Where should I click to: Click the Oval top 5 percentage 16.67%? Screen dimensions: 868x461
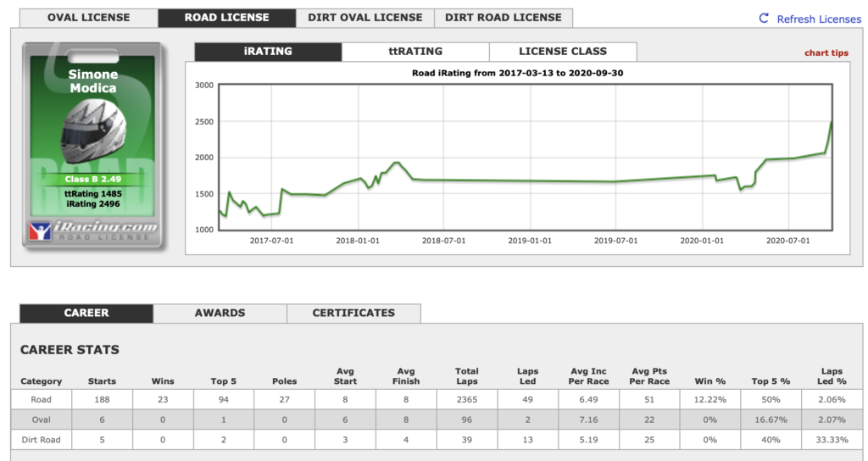(x=771, y=419)
